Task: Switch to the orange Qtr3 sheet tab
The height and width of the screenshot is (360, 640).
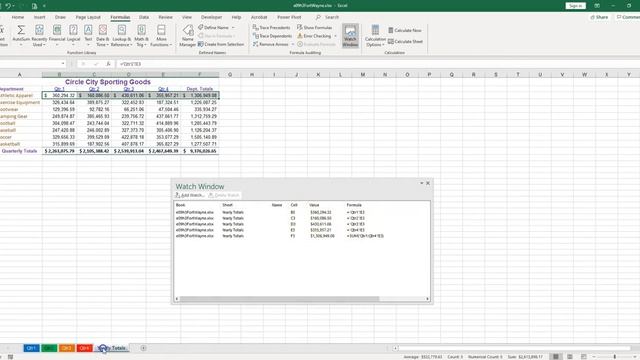Action: [67, 348]
